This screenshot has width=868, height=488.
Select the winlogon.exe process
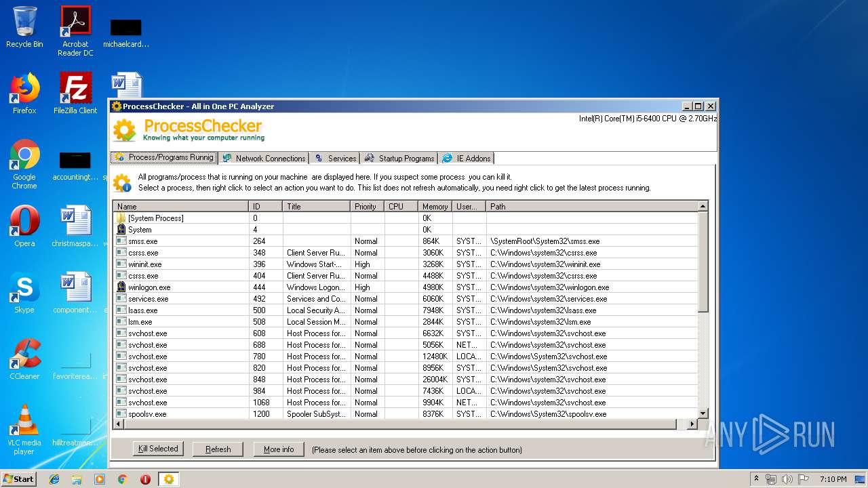[x=405, y=287]
